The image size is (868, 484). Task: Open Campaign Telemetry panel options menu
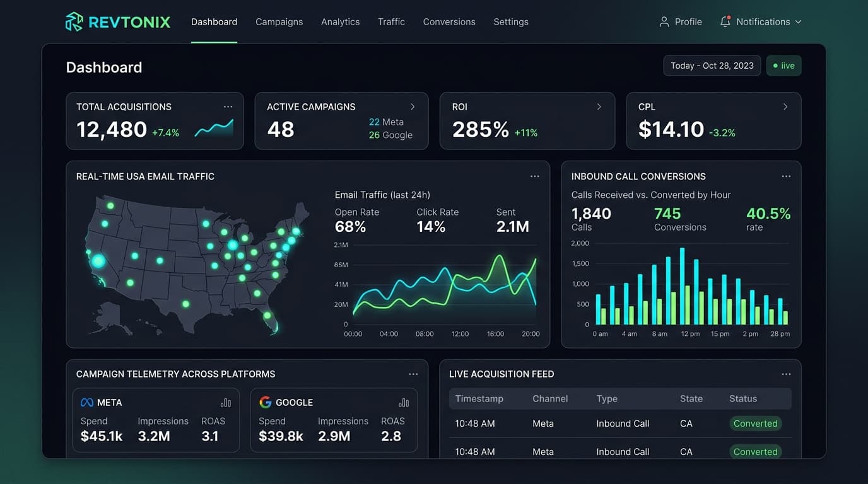[x=413, y=374]
